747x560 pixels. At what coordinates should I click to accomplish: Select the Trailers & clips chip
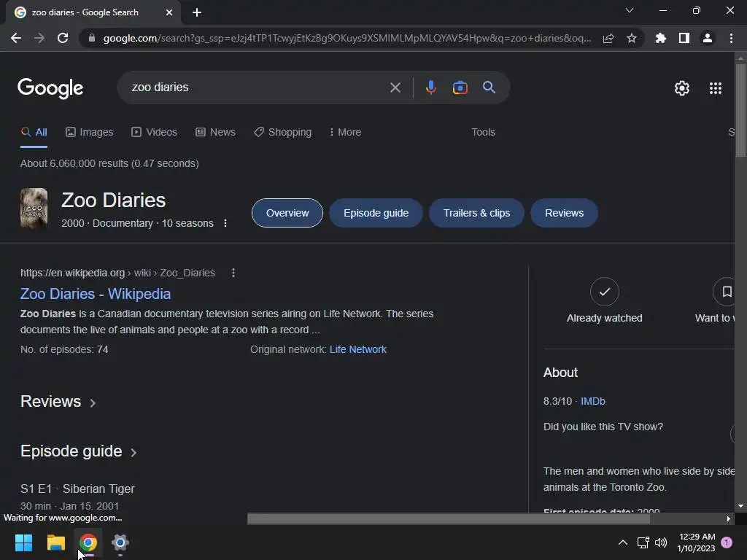click(x=476, y=213)
